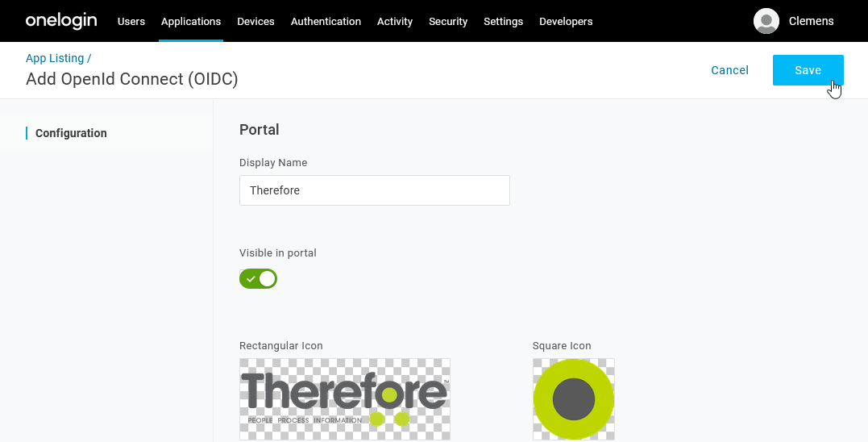Image resolution: width=868 pixels, height=442 pixels.
Task: Open the Devices menu
Action: point(255,22)
